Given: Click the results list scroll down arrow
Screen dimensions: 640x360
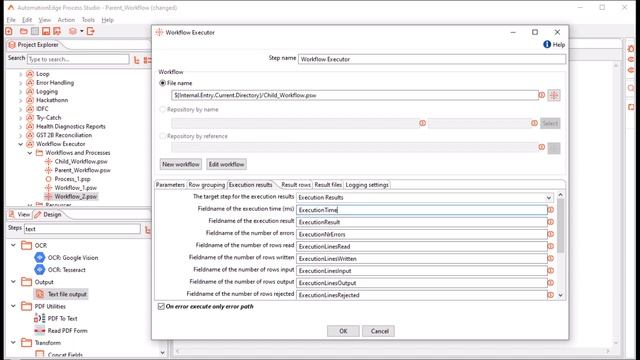Looking at the screenshot, I should [x=560, y=295].
